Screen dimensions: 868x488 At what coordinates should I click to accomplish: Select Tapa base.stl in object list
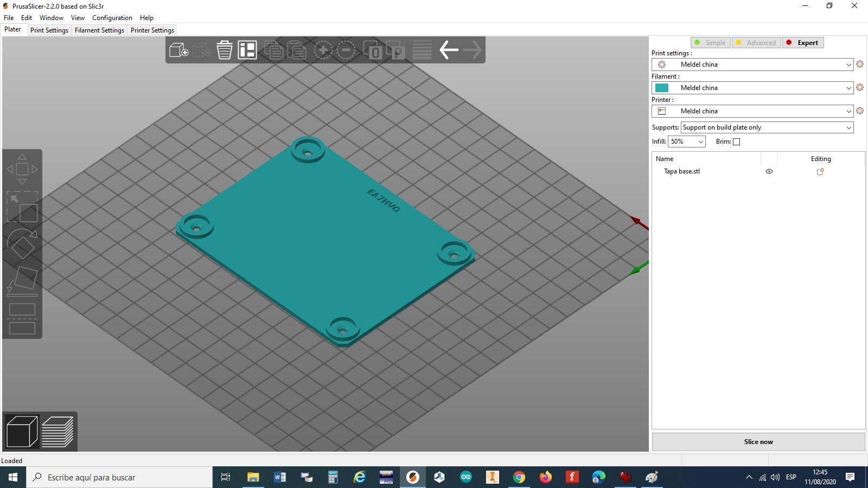tap(682, 171)
